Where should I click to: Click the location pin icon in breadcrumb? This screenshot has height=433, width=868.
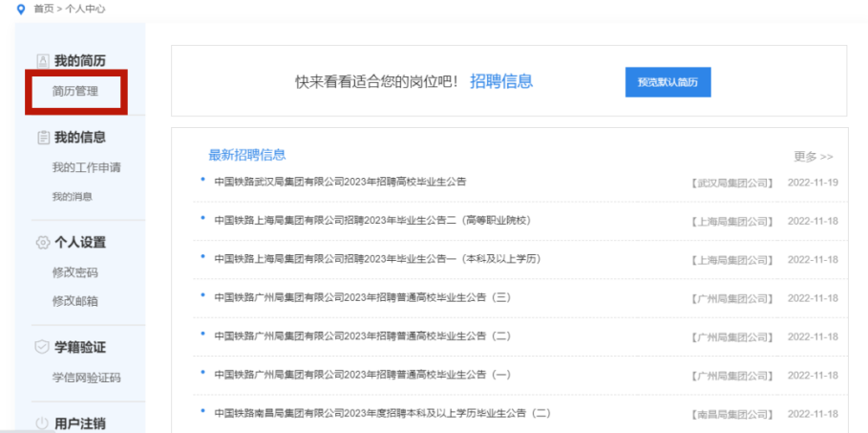(x=22, y=10)
